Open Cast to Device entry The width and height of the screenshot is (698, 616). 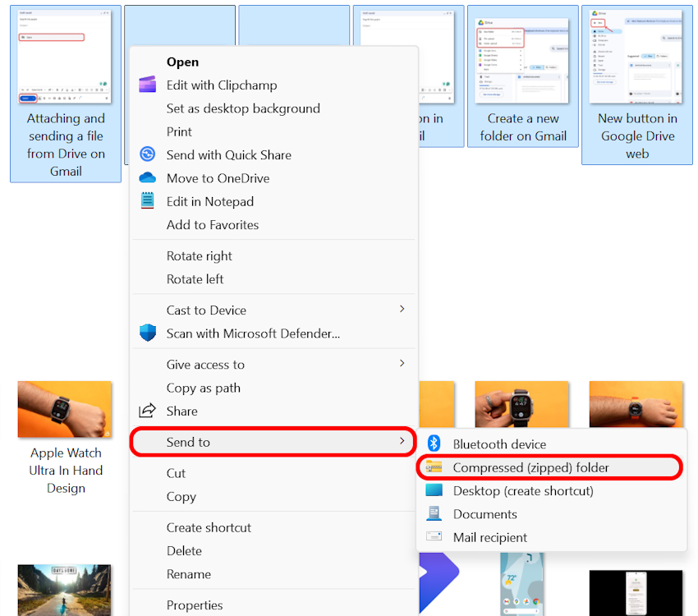pos(273,310)
